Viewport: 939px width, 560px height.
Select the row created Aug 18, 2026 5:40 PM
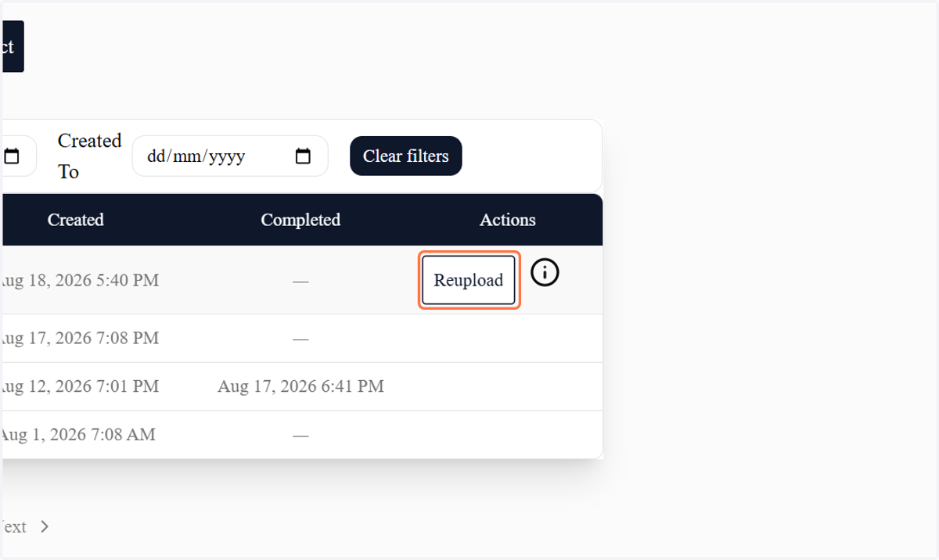[x=302, y=280]
